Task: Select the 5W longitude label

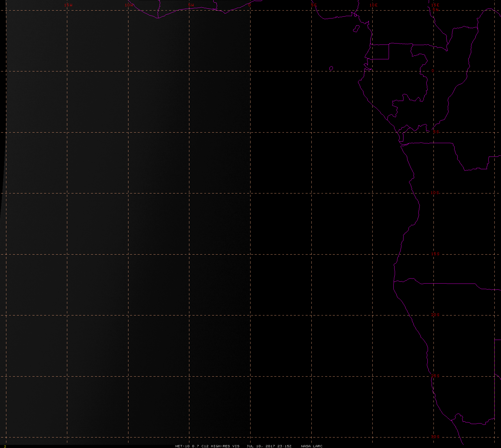Action: pyautogui.click(x=191, y=5)
